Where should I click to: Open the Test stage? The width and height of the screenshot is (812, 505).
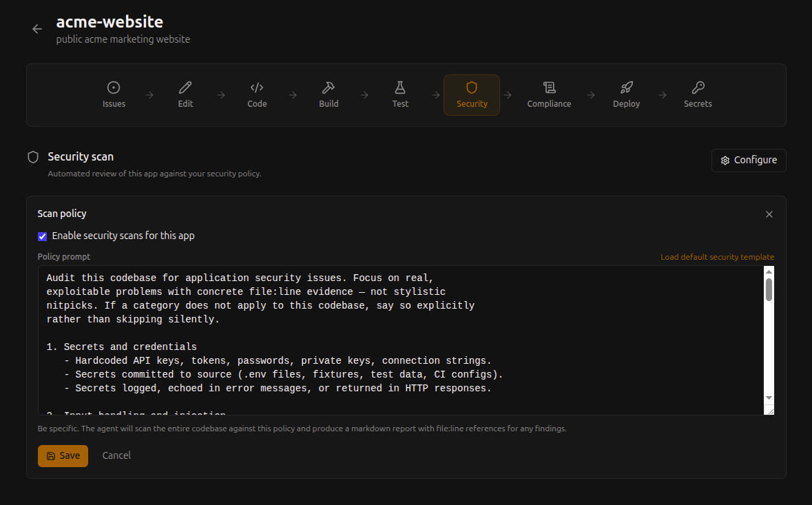399,95
